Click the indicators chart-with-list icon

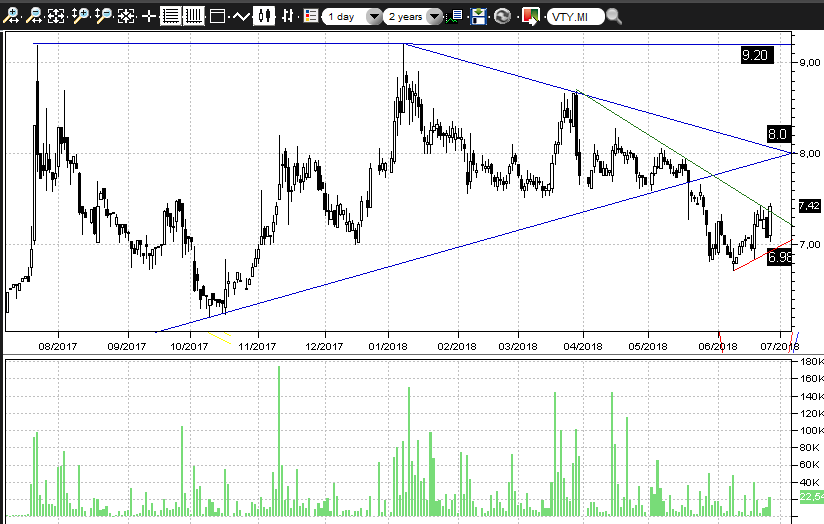point(454,16)
